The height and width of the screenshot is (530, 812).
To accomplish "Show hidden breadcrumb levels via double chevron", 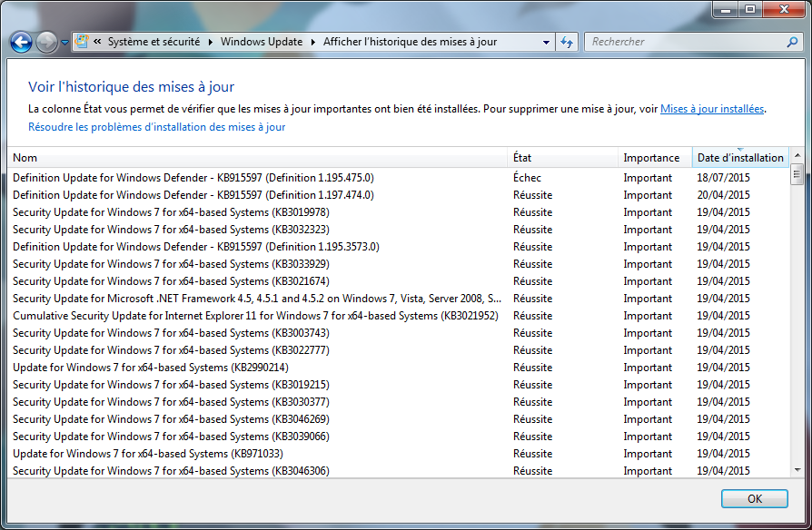I will click(97, 42).
